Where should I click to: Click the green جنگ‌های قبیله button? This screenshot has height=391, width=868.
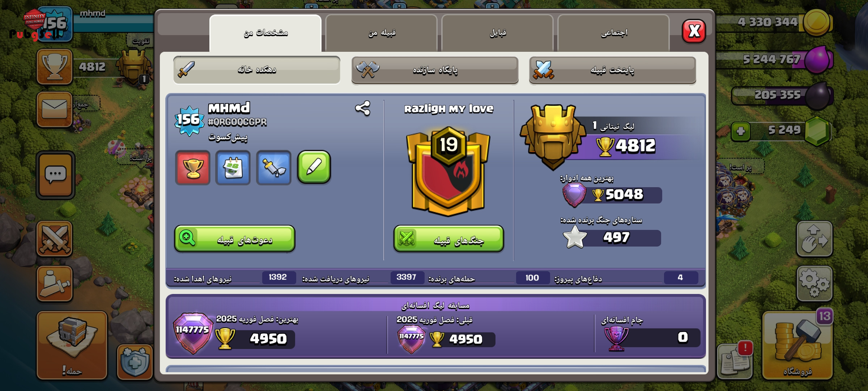click(x=449, y=239)
